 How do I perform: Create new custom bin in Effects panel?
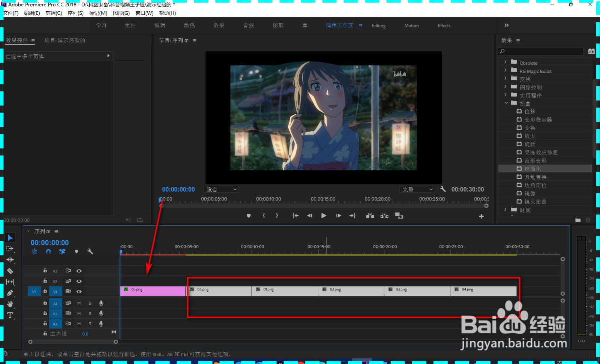[x=578, y=220]
